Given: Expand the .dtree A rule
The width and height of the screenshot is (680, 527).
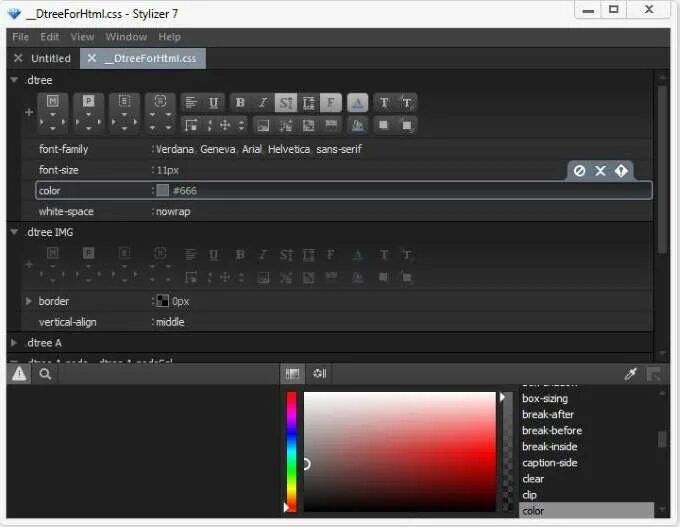Looking at the screenshot, I should (x=14, y=343).
